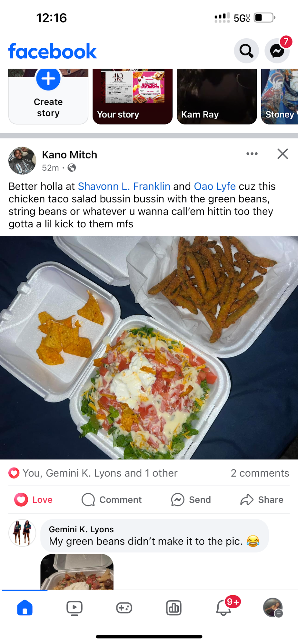Expand the 2 comments list

pos(260,473)
